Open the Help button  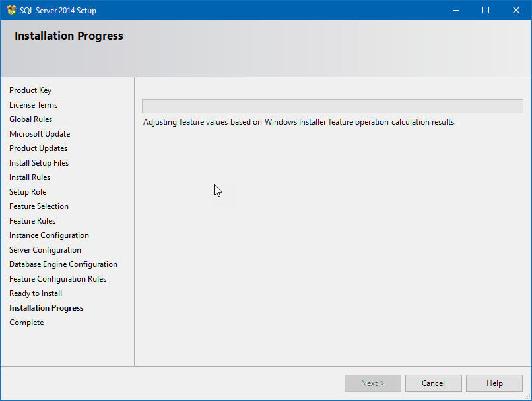(x=494, y=383)
